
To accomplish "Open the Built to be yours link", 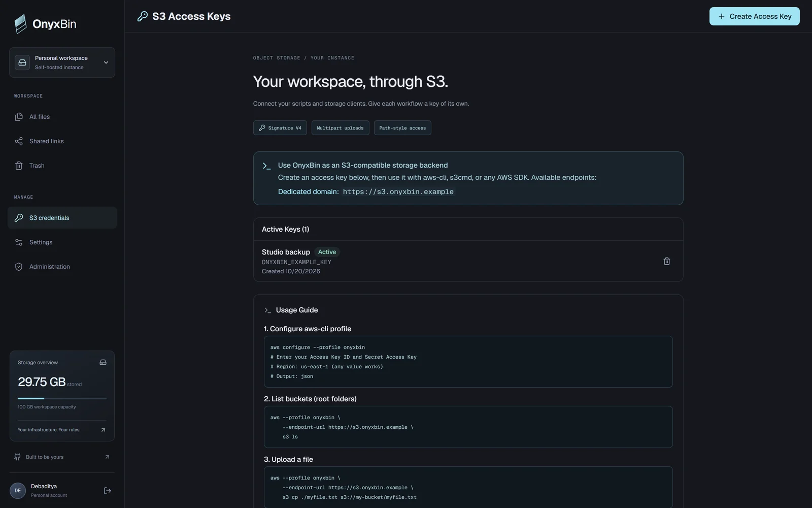I will point(62,457).
